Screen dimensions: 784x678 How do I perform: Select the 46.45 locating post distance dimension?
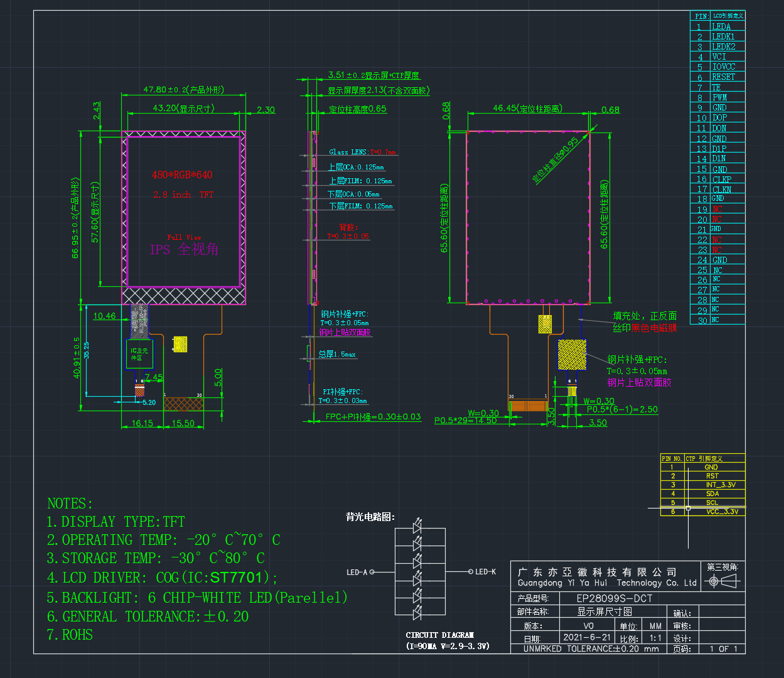click(x=527, y=108)
